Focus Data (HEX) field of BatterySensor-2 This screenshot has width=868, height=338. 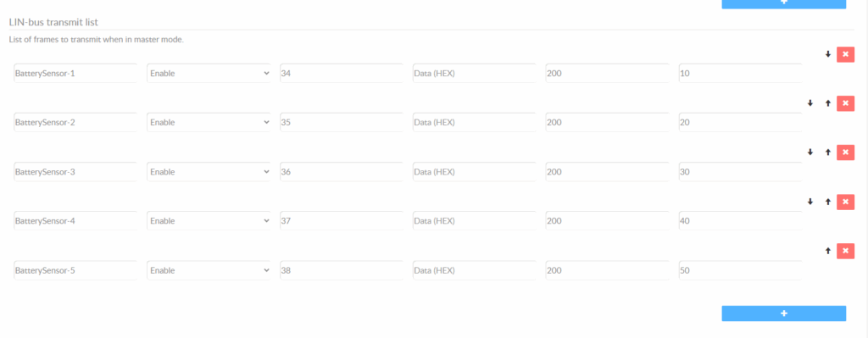click(x=475, y=122)
